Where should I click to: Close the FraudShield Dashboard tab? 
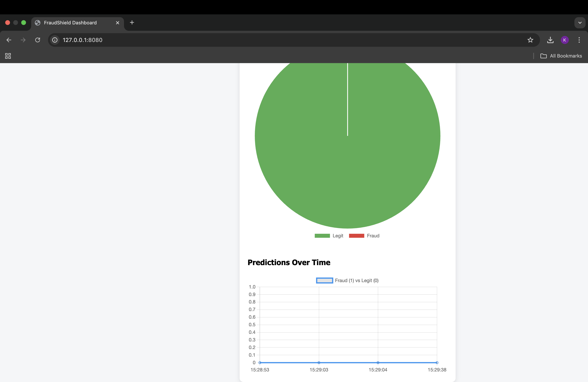118,23
